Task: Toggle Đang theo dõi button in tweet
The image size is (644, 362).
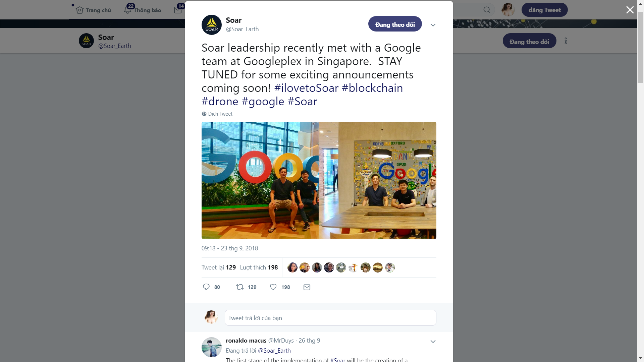Action: [395, 24]
